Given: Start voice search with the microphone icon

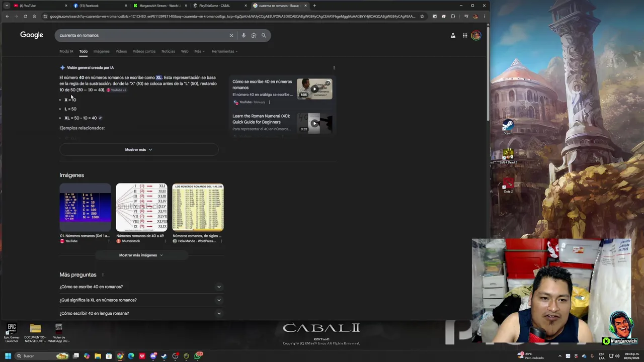Looking at the screenshot, I should tap(244, 35).
